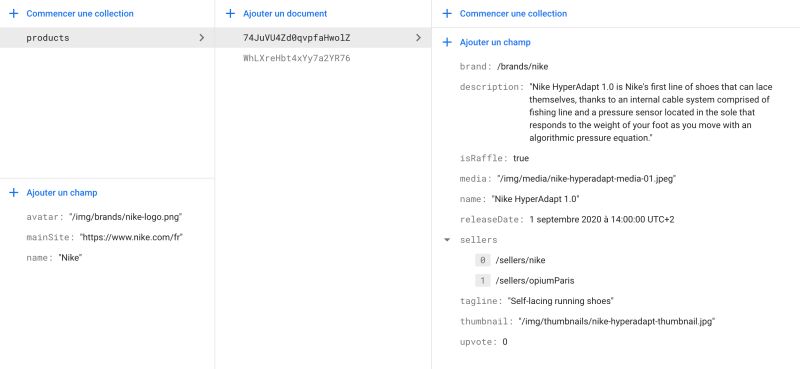Click the index badge 1 in sellers

pyautogui.click(x=482, y=281)
